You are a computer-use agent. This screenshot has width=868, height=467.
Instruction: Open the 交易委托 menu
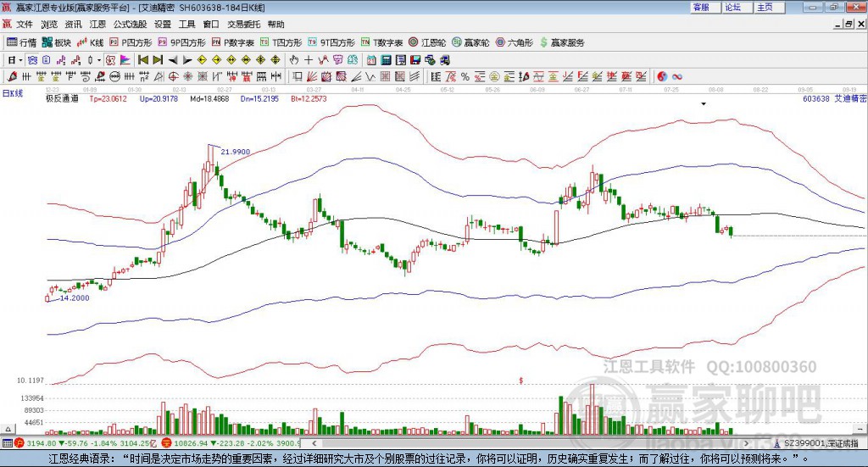tap(243, 25)
